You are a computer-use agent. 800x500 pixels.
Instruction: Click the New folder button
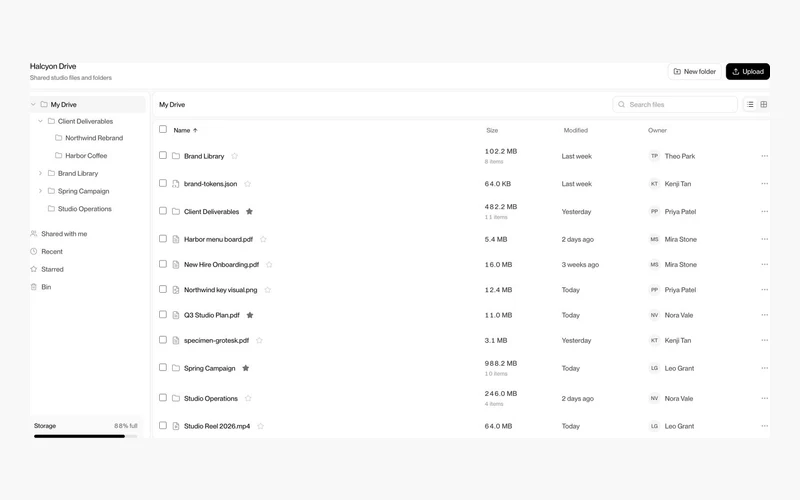click(x=695, y=71)
